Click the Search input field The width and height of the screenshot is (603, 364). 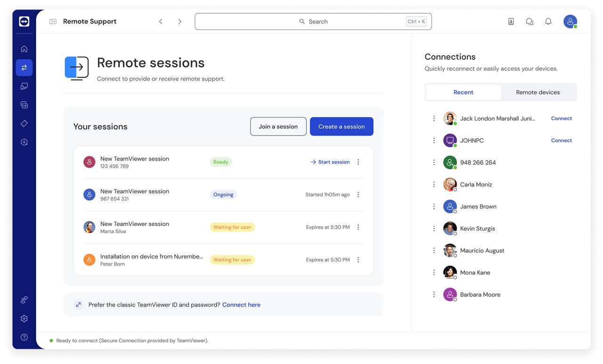pyautogui.click(x=313, y=22)
